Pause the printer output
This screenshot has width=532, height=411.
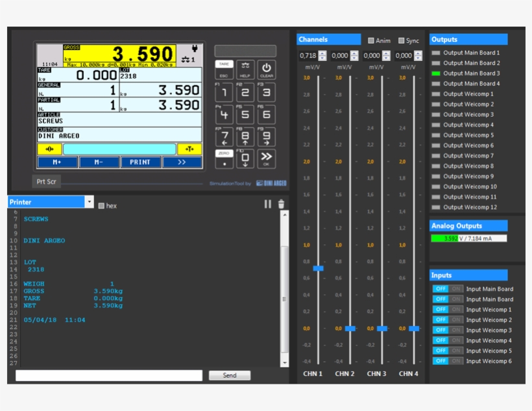[x=268, y=204]
